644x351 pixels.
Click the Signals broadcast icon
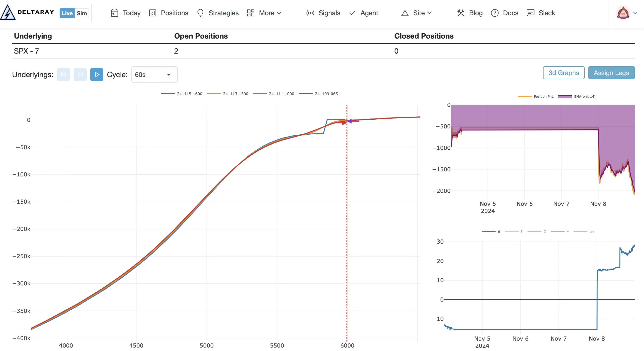(x=310, y=13)
